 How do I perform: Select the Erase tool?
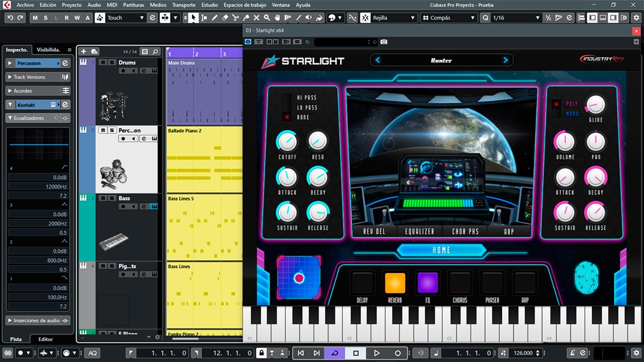point(225,18)
